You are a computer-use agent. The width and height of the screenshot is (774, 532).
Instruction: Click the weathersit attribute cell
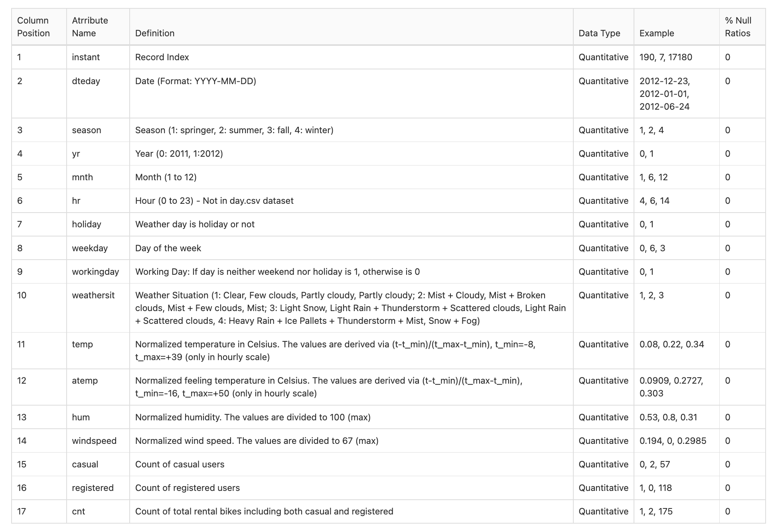coord(98,308)
